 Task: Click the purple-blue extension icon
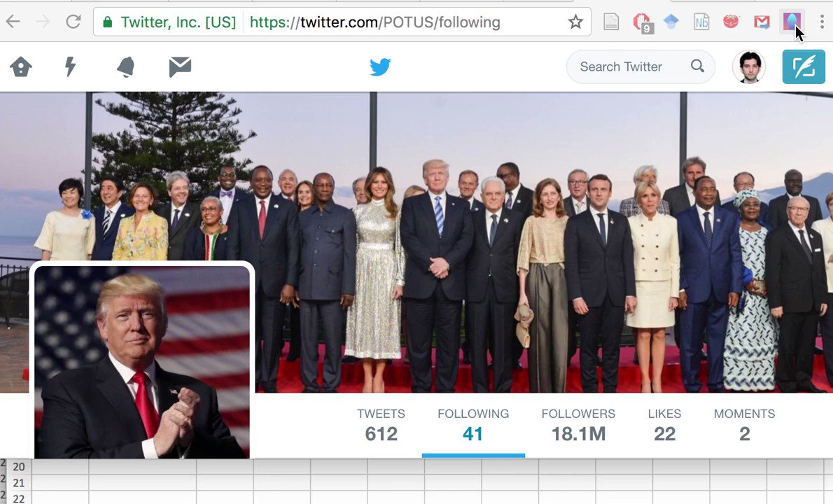792,21
